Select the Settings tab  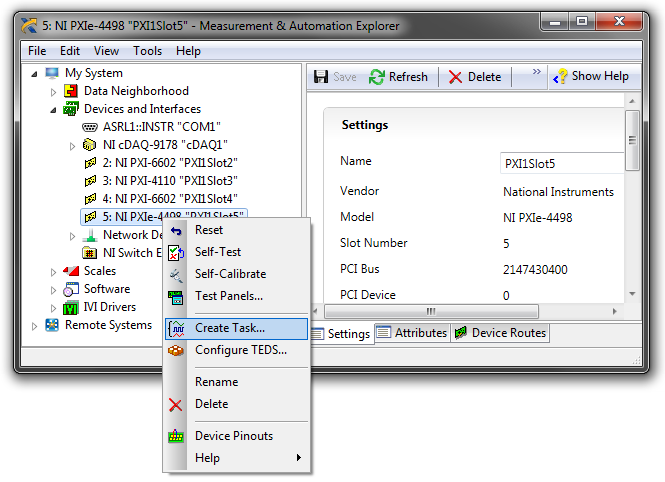pyautogui.click(x=341, y=334)
